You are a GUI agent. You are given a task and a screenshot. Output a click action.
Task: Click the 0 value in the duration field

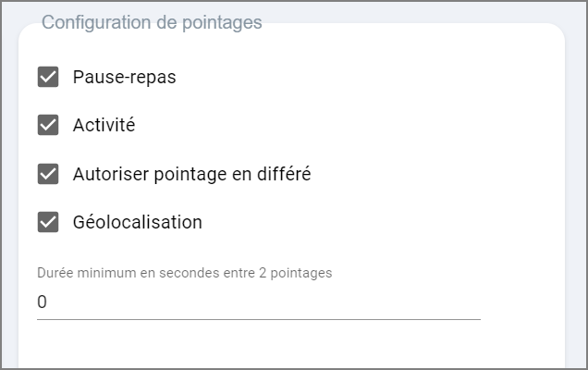pyautogui.click(x=42, y=302)
